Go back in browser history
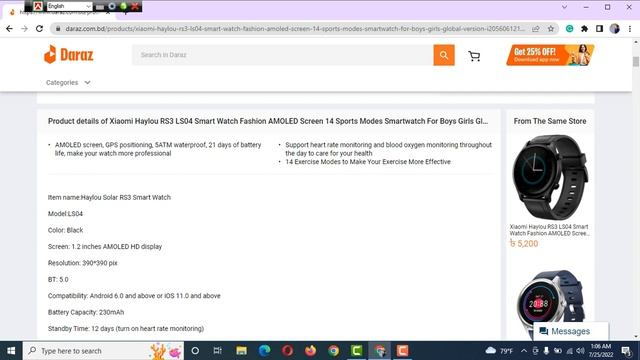This screenshot has width=640, height=360. coord(9,29)
